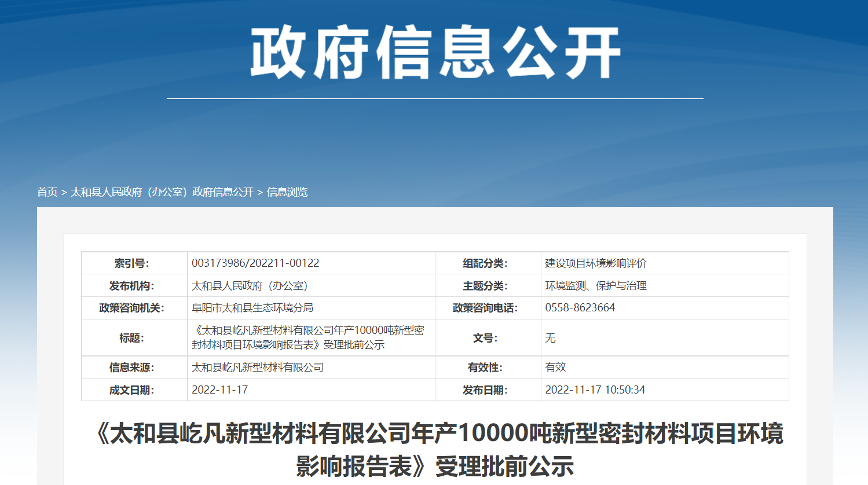Screen dimensions: 868x485
Task: Select the 信息浏览 breadcrumb item
Action: coord(287,192)
